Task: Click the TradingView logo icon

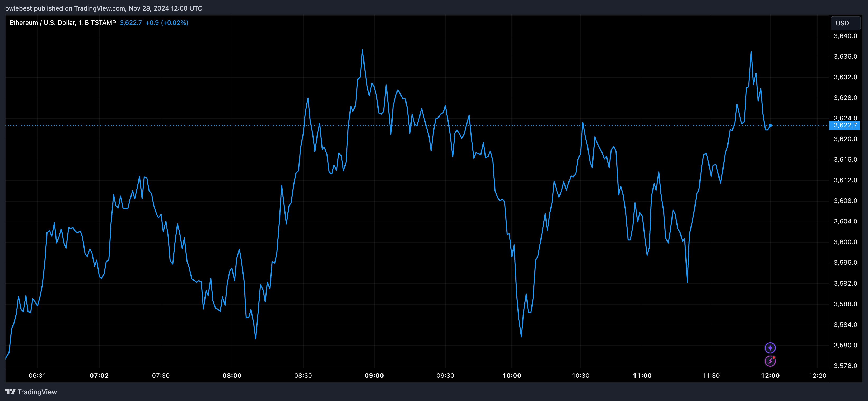Action: point(11,391)
